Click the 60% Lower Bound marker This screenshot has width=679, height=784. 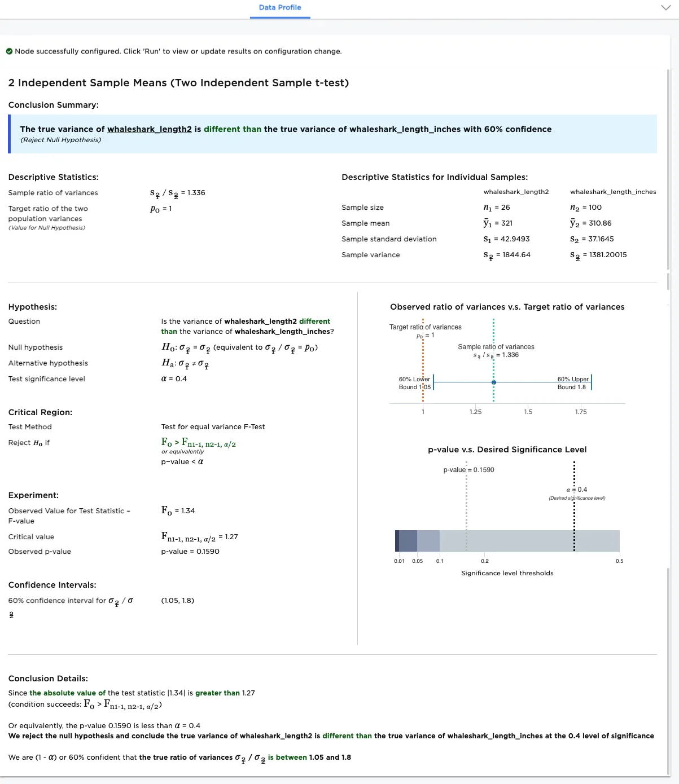click(433, 382)
